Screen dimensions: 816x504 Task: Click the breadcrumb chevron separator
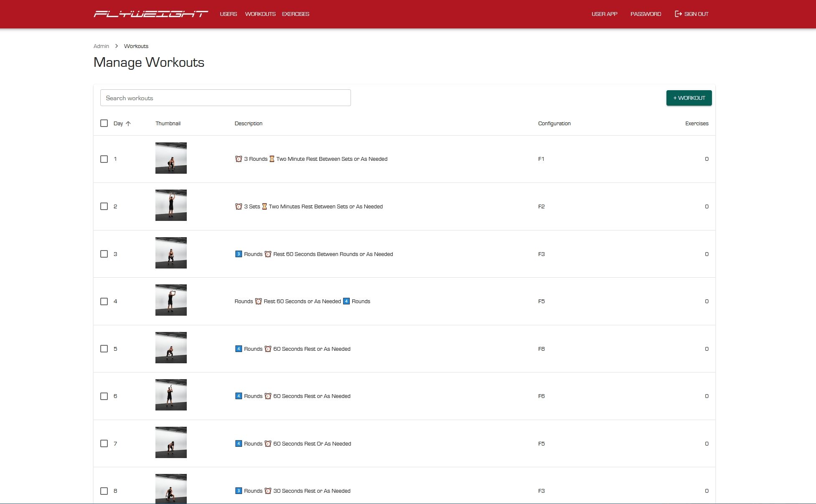click(x=117, y=46)
